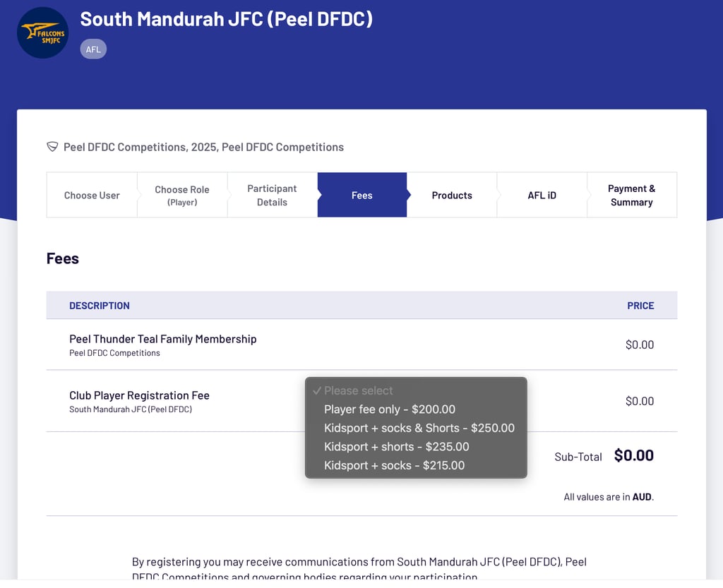Click the AFL badge under club name
The image size is (723, 588).
(93, 49)
